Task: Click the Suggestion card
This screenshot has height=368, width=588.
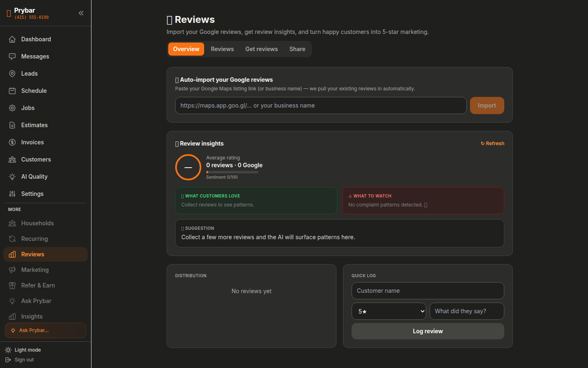Action: pos(340,233)
